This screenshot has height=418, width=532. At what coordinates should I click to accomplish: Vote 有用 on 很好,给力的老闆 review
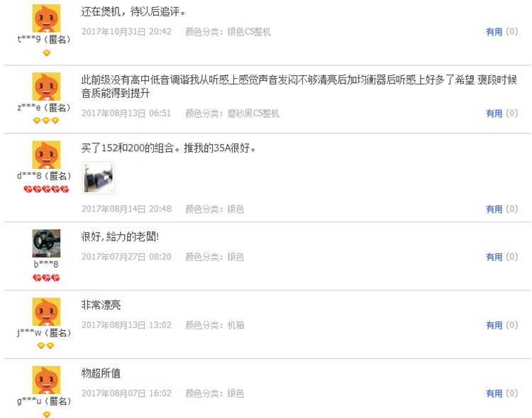click(494, 257)
